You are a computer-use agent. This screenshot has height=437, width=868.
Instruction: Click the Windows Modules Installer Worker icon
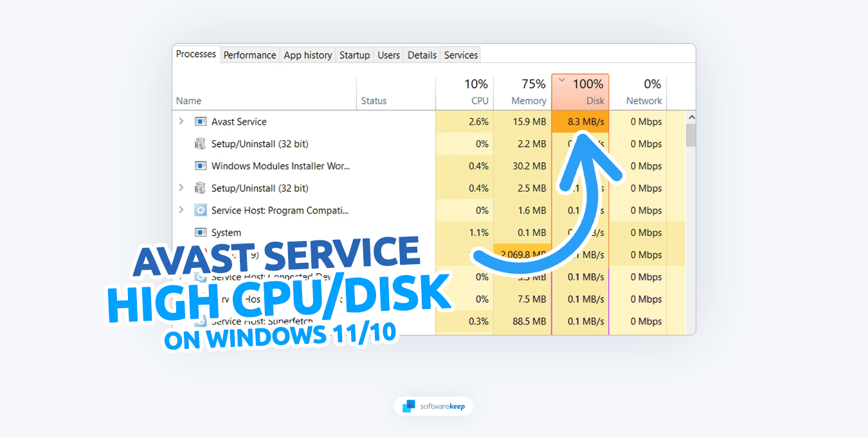(201, 166)
